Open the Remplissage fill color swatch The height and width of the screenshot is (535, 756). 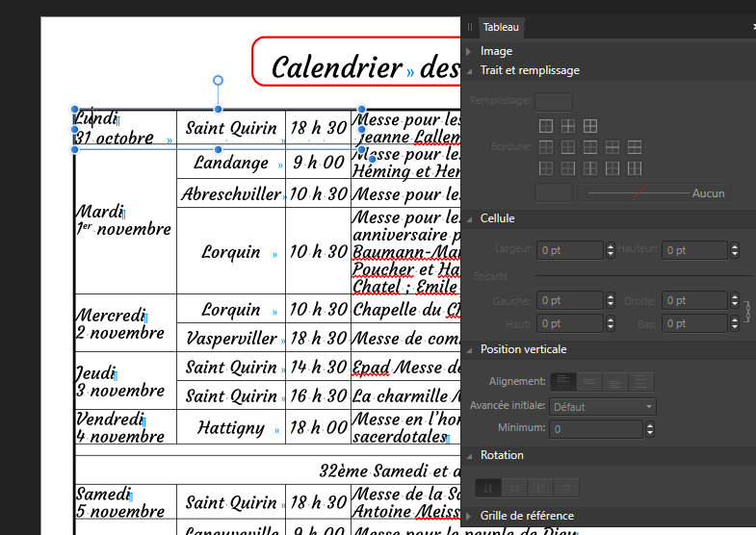[x=554, y=102]
